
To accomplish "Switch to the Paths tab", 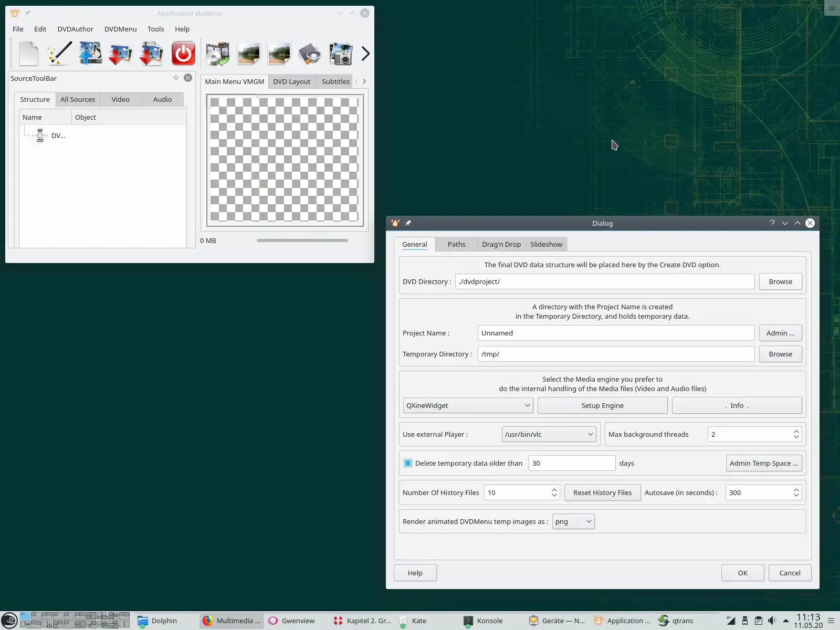I will pyautogui.click(x=456, y=244).
